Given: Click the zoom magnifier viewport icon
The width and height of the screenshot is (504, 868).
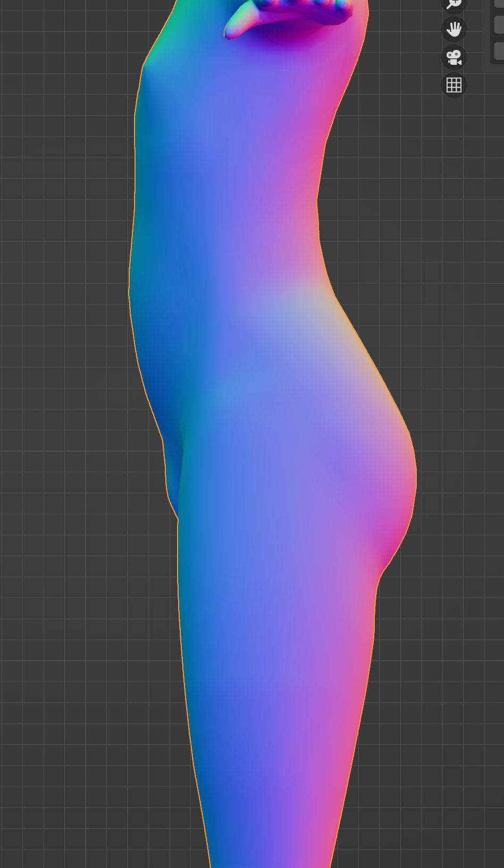Looking at the screenshot, I should click(x=453, y=4).
